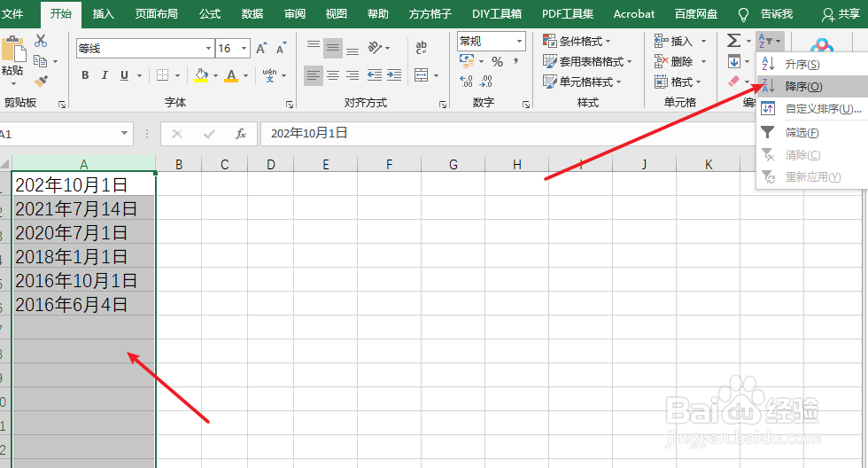Toggle Italic formatting
The height and width of the screenshot is (468, 868).
pos(105,75)
